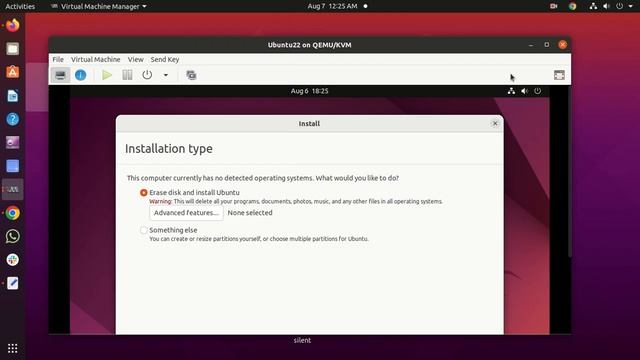Viewport: 640px width, 360px height.
Task: Open the View menu
Action: (136, 60)
